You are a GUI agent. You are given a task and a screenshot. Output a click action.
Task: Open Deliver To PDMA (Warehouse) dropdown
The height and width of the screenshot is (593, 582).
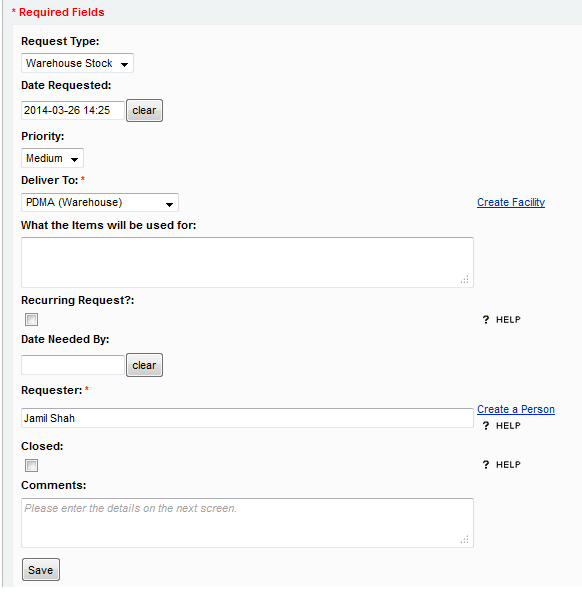click(x=100, y=203)
